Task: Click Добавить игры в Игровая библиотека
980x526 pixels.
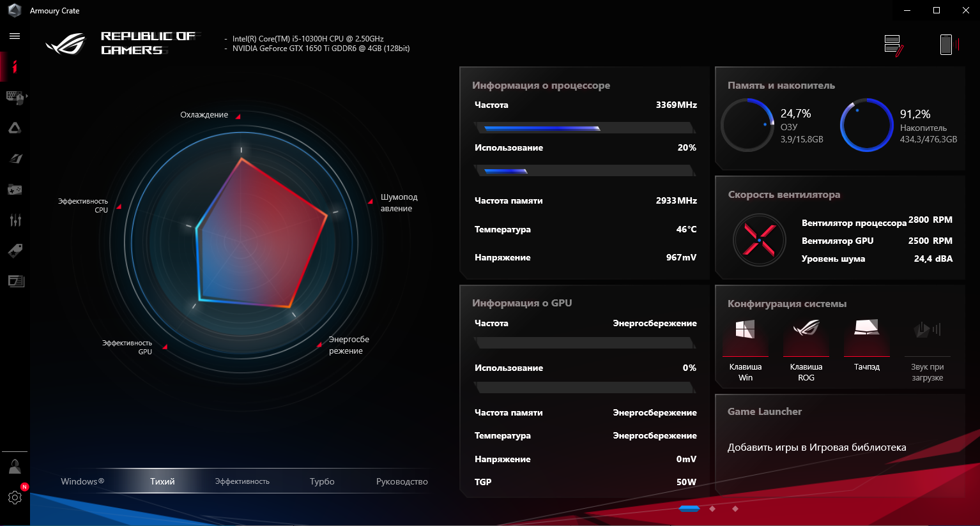Action: coord(816,447)
